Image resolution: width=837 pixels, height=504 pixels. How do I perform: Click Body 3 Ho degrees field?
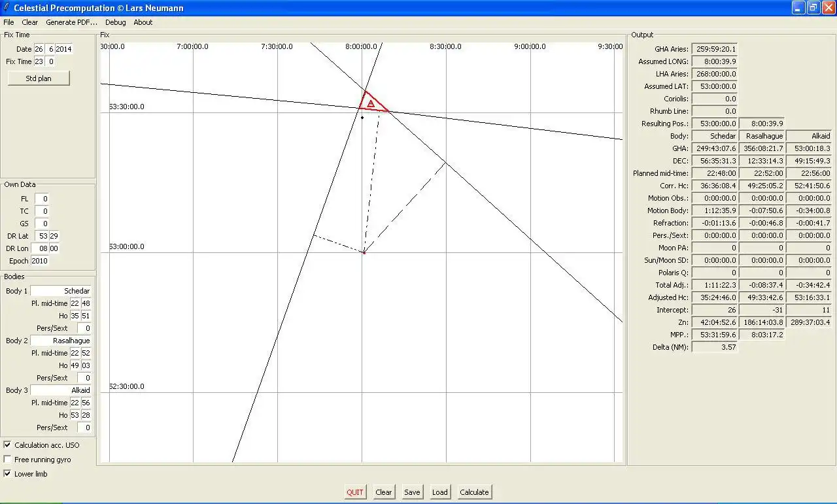pyautogui.click(x=75, y=415)
